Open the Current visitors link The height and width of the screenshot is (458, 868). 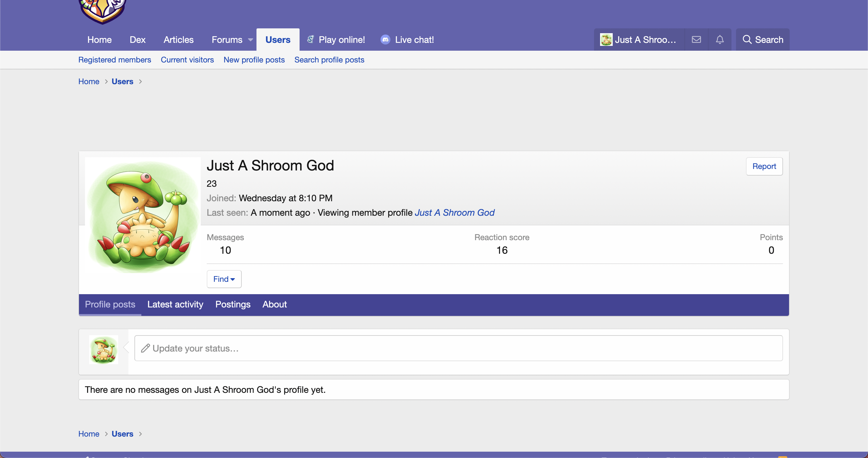187,60
